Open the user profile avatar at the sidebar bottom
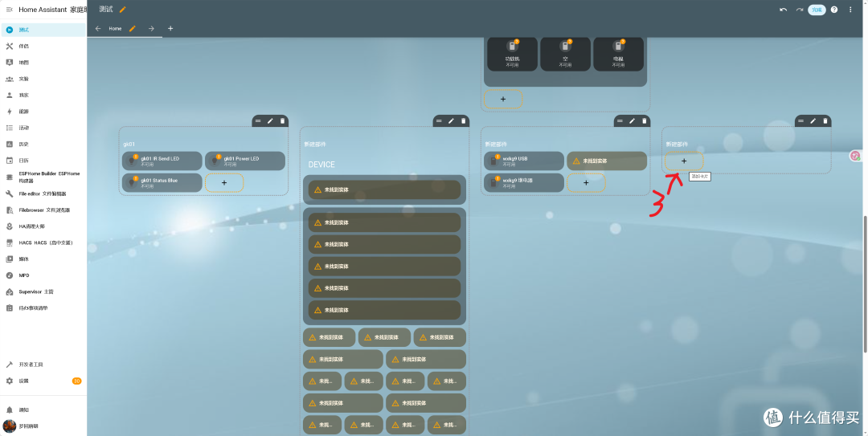 10,426
